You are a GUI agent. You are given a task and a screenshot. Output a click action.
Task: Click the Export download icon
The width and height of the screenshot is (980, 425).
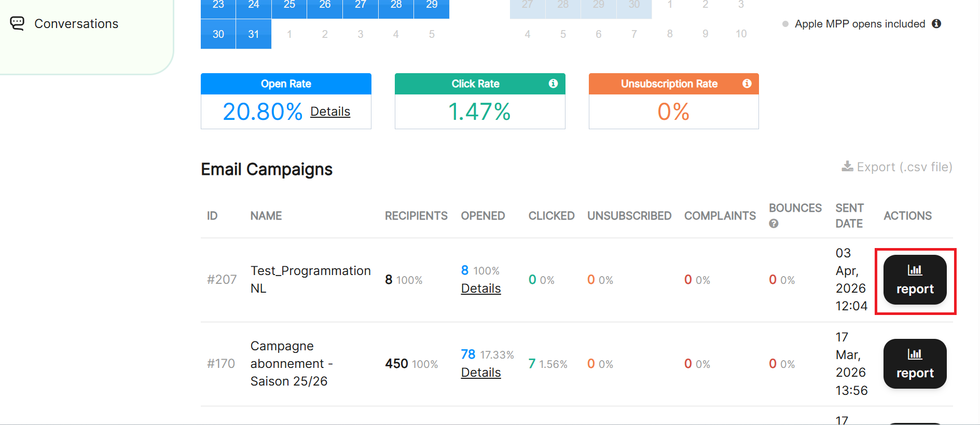coord(847,167)
